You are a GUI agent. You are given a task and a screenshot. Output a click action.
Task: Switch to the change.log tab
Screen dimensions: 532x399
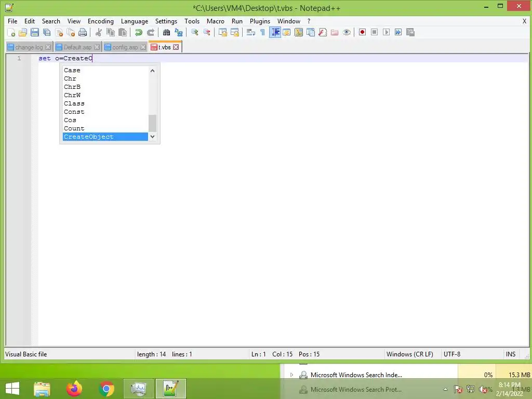tap(29, 47)
